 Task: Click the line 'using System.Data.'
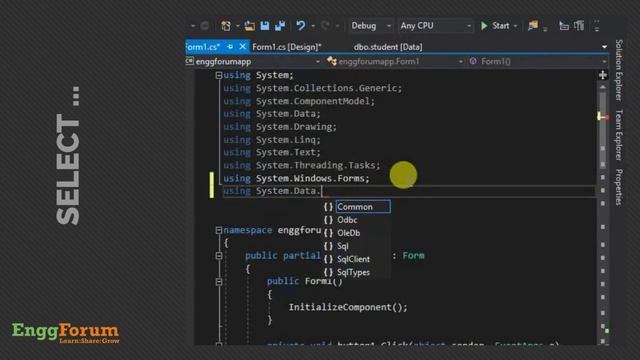click(272, 191)
